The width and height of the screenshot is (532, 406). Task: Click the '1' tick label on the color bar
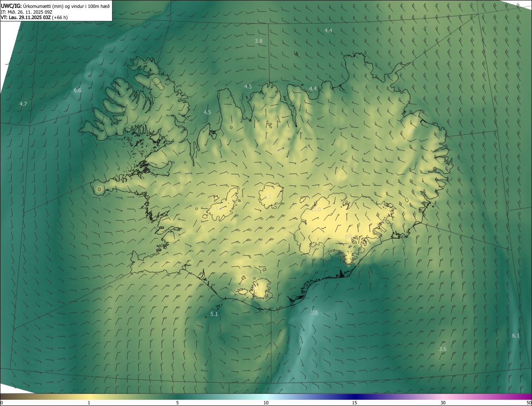tap(89, 403)
